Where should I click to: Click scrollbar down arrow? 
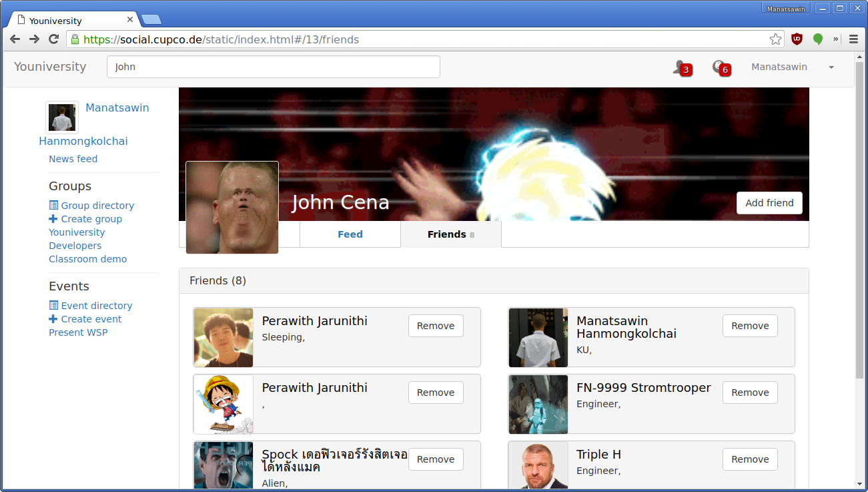(x=859, y=483)
